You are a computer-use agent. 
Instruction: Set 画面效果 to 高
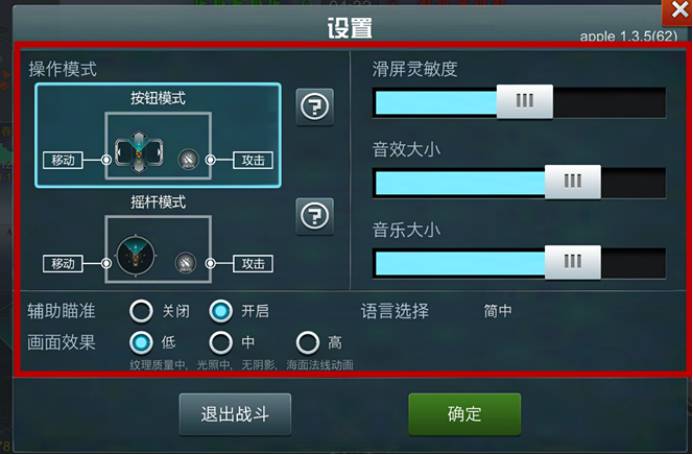(308, 343)
